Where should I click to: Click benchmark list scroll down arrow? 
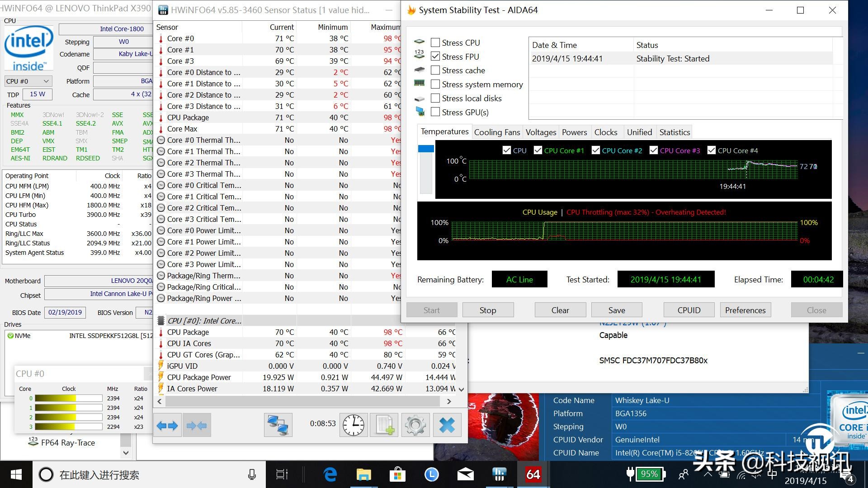coord(126,452)
